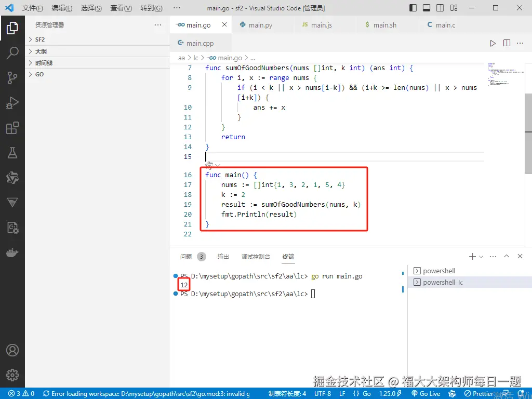Image resolution: width=532 pixels, height=399 pixels.
Task: Toggle secondary sidebar layout icon
Action: 440,8
